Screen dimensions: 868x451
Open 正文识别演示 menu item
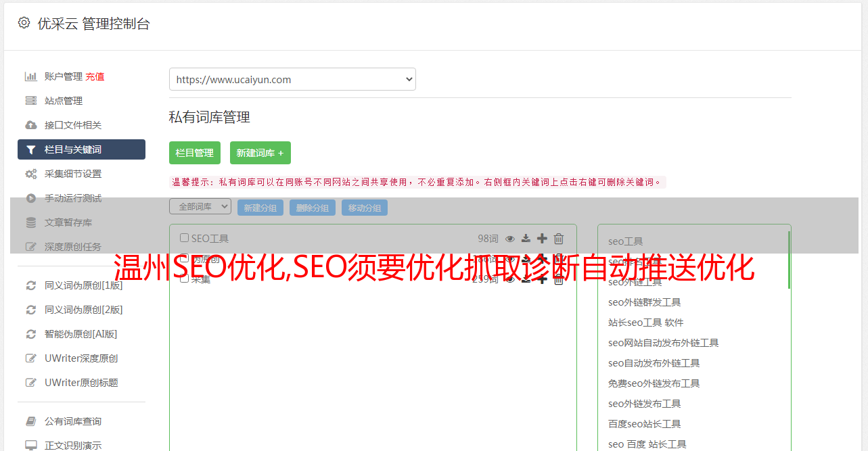(73, 446)
